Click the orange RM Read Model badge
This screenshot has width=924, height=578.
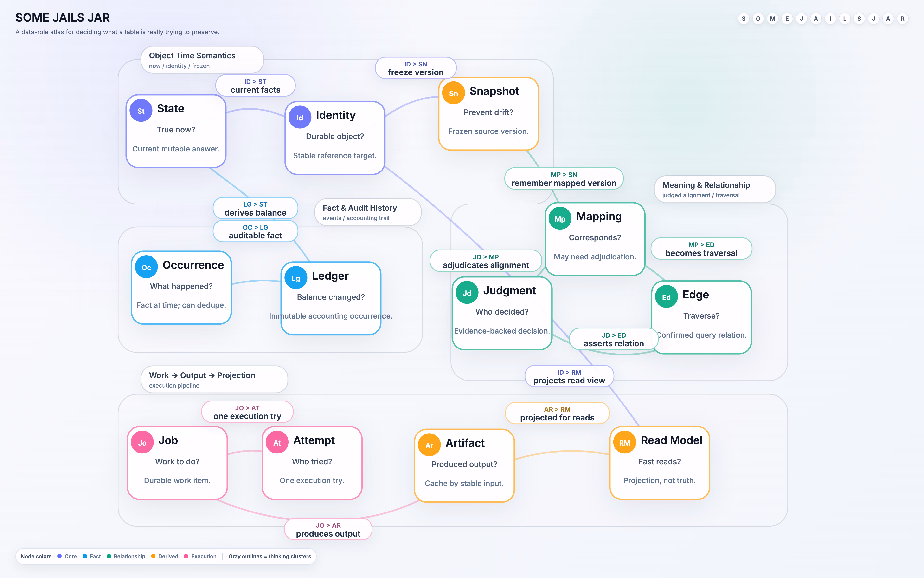coord(625,443)
